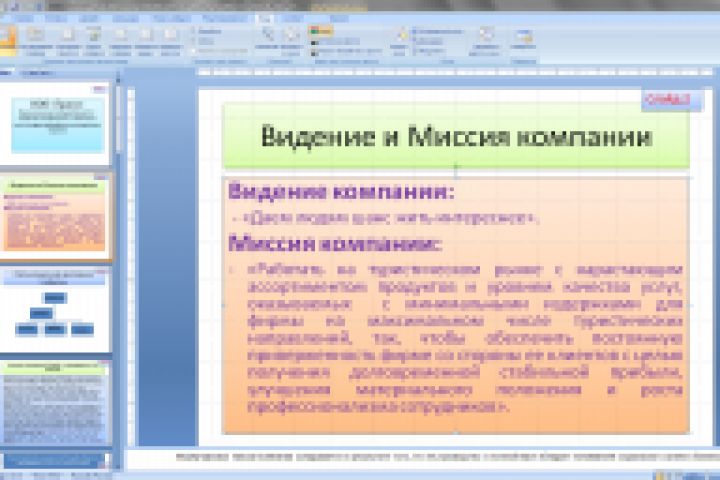Toggle the Gridlines checkbox
This screenshot has width=720, height=480.
202,41
